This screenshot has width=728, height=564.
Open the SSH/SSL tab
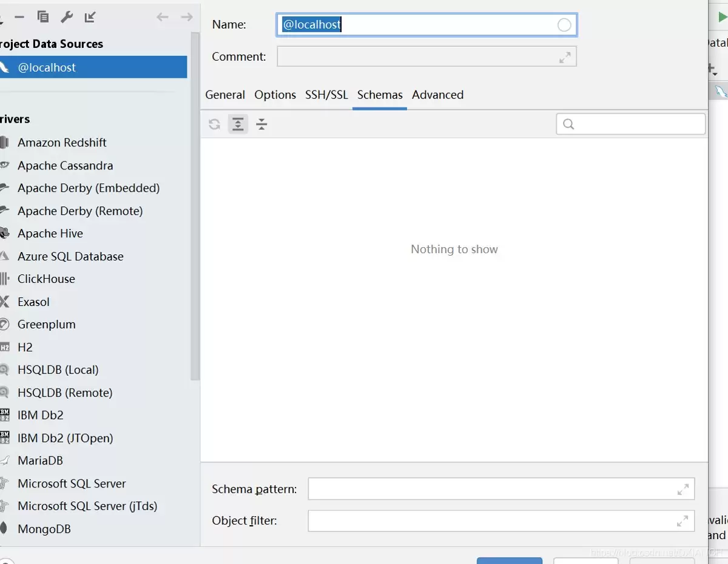(326, 95)
